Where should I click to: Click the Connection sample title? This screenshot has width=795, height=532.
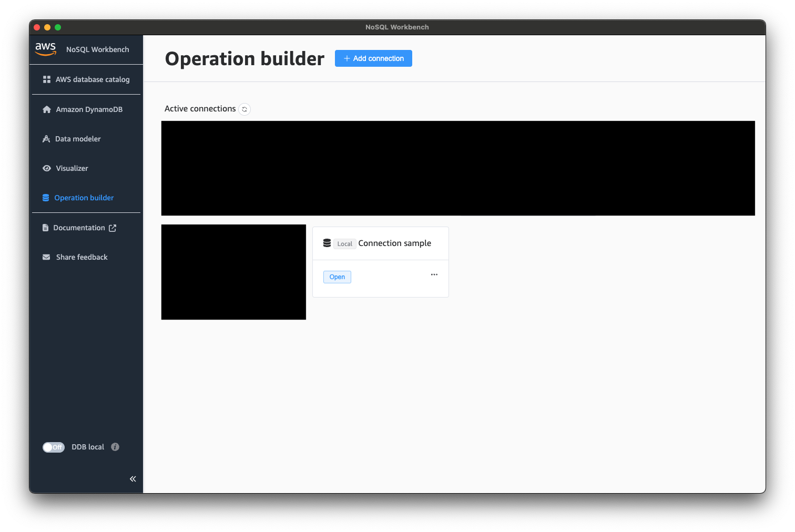point(395,243)
